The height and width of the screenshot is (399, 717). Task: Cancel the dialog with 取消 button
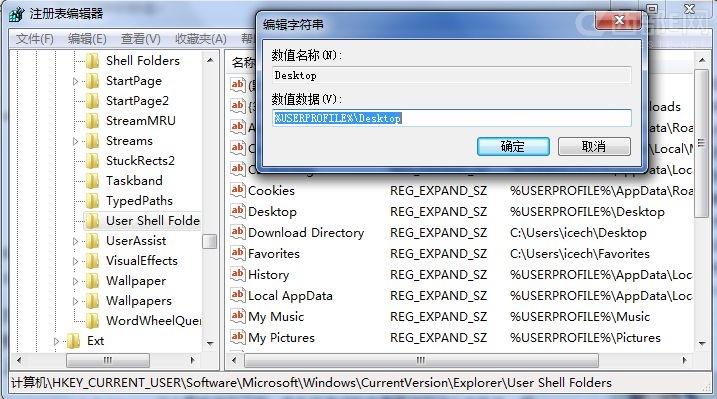click(x=594, y=147)
